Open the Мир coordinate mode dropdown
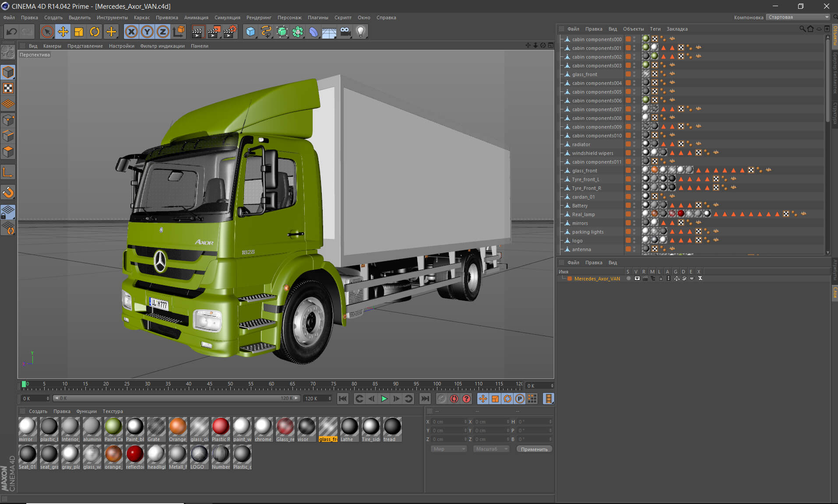Viewport: 838px width, 504px height. point(448,449)
